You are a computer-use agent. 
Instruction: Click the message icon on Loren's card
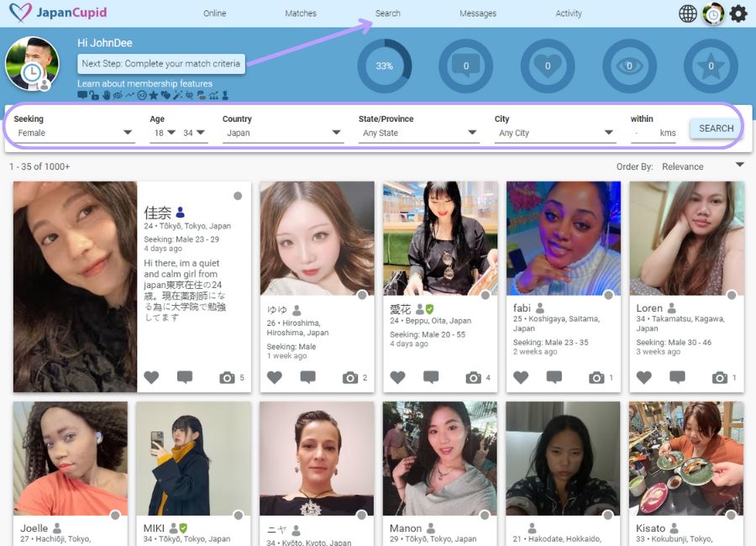[x=677, y=378]
